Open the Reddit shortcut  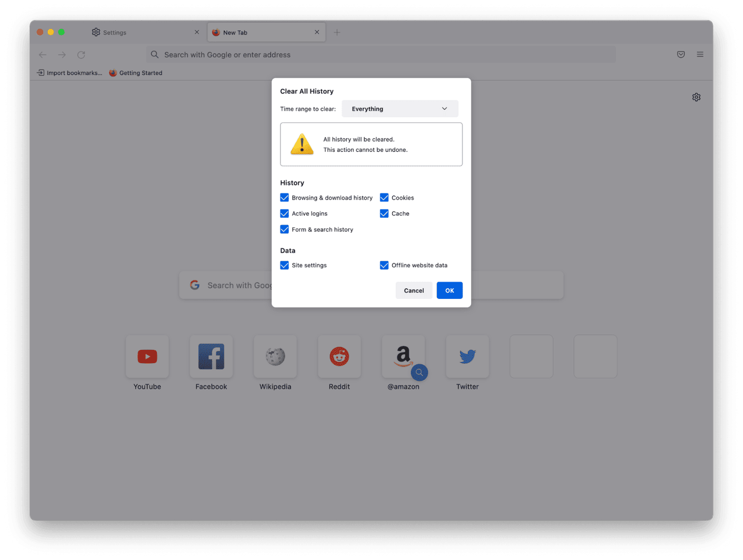(339, 357)
